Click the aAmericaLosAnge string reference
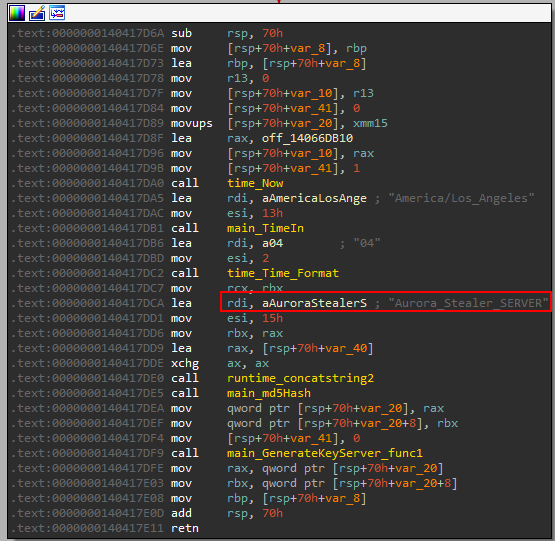Screen dimensions: 555x541 tap(314, 198)
